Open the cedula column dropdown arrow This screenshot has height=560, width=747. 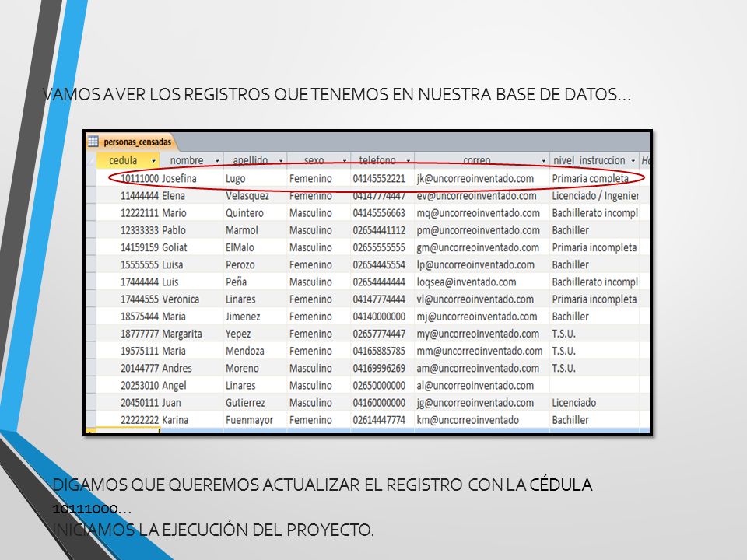(153, 161)
